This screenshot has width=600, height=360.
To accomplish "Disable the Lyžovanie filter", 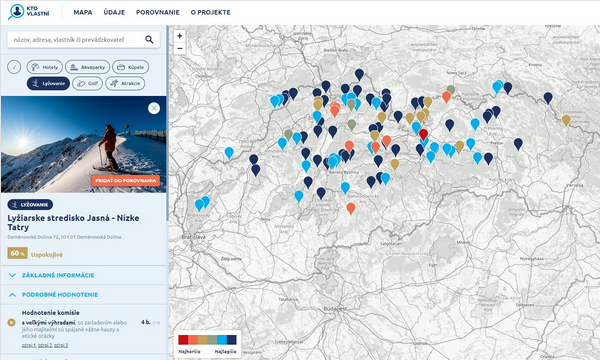I will 48,83.
